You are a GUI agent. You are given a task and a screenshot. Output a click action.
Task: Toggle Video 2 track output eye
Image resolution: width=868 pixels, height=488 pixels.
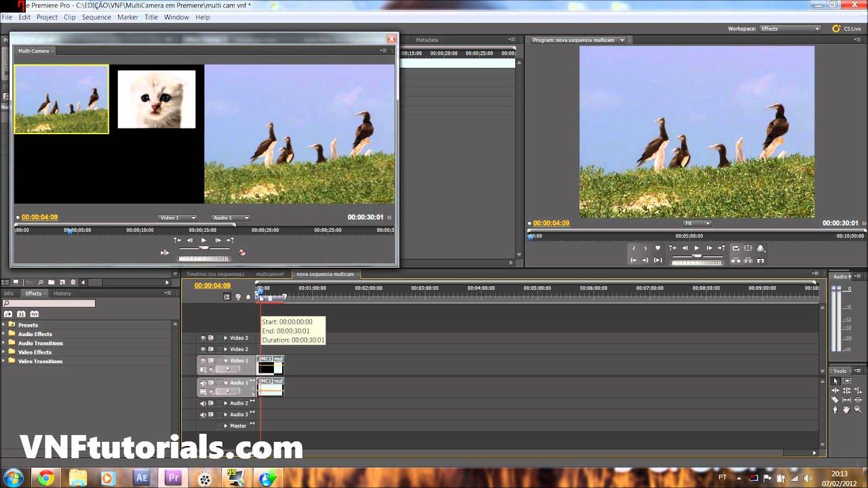point(203,349)
